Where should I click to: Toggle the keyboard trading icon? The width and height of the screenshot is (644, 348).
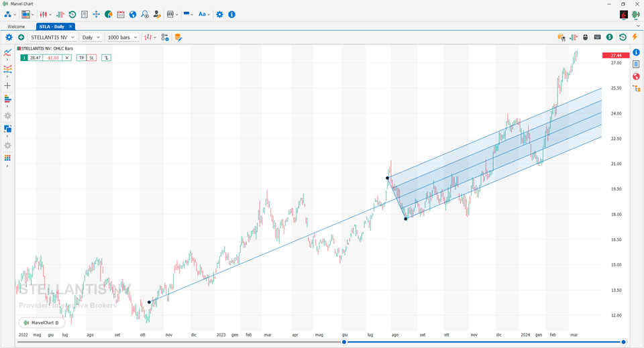tap(598, 38)
